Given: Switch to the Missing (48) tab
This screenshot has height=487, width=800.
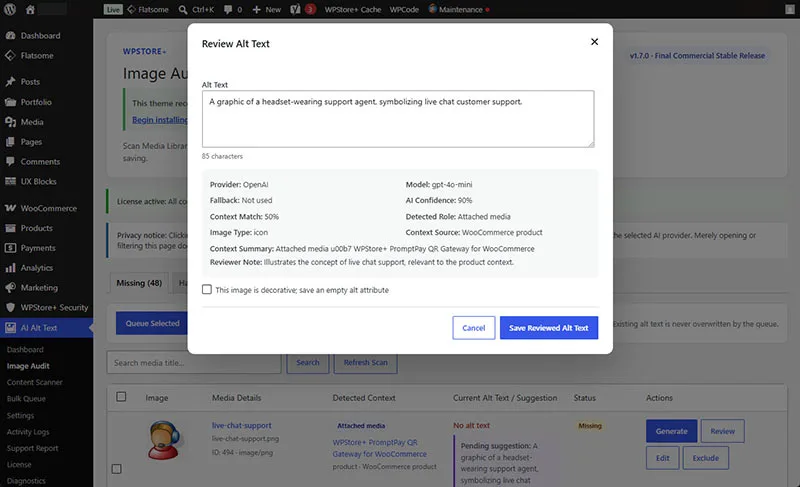Looking at the screenshot, I should [x=139, y=283].
